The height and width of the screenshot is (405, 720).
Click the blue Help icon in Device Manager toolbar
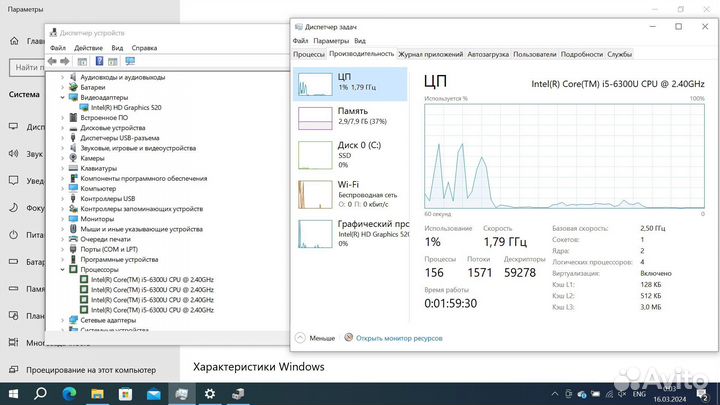(99, 61)
